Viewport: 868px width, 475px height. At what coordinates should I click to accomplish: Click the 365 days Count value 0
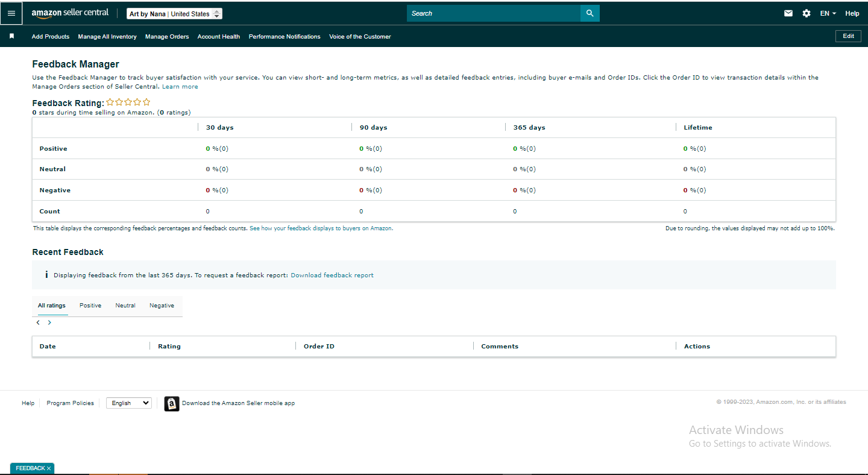point(515,212)
